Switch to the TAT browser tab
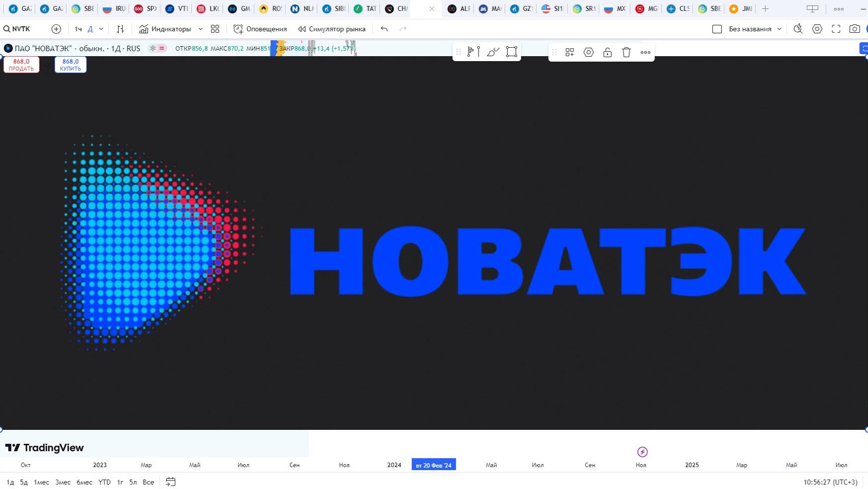 click(x=365, y=8)
